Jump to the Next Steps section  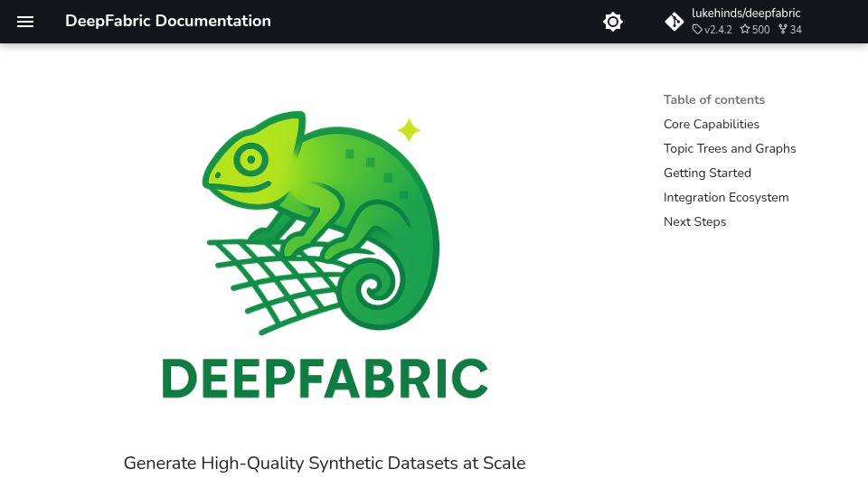[x=694, y=221]
